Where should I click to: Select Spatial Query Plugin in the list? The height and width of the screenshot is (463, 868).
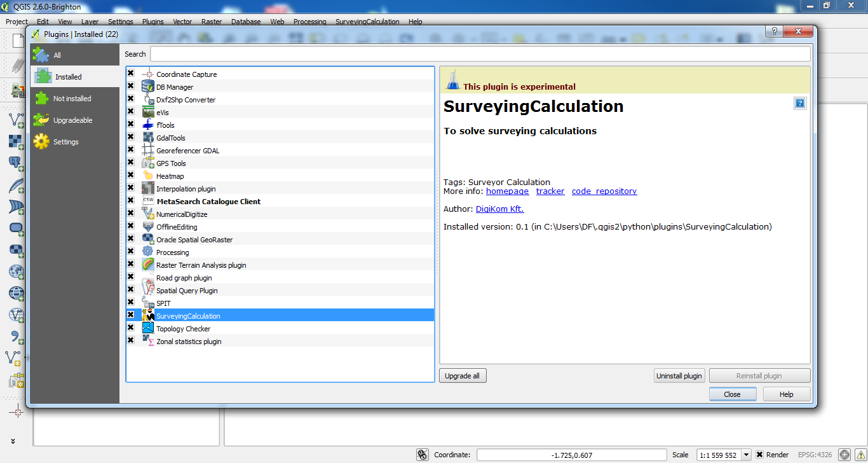187,291
